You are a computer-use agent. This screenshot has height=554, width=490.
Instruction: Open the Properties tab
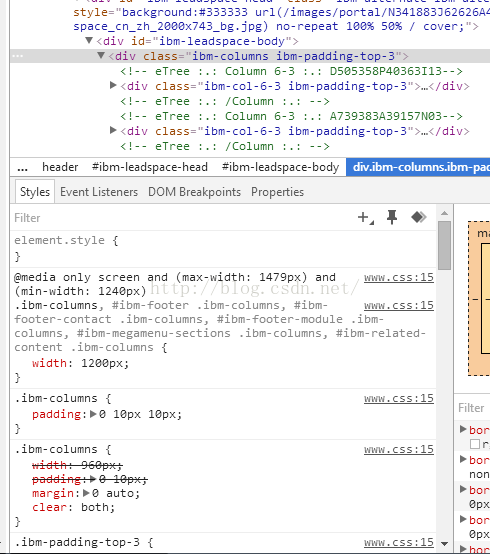click(277, 192)
